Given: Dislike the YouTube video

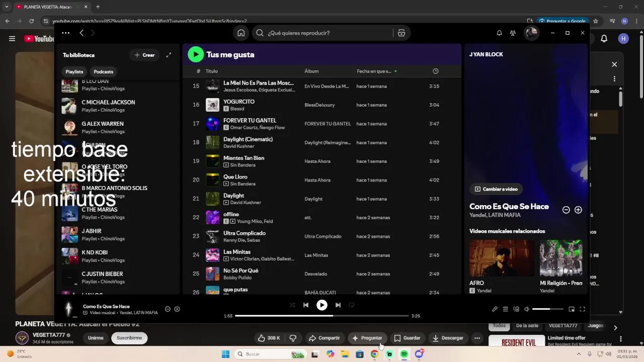Looking at the screenshot, I should 293,338.
